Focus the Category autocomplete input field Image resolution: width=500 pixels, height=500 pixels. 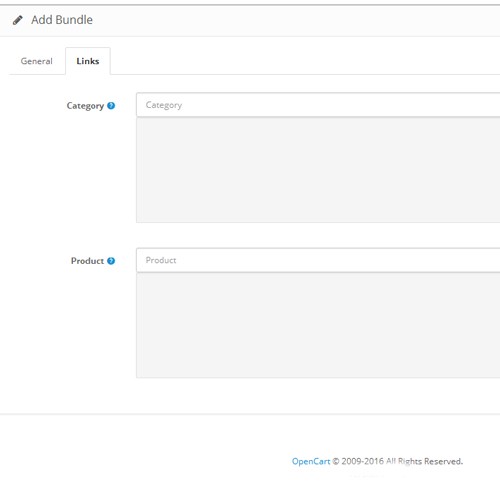pyautogui.click(x=318, y=105)
